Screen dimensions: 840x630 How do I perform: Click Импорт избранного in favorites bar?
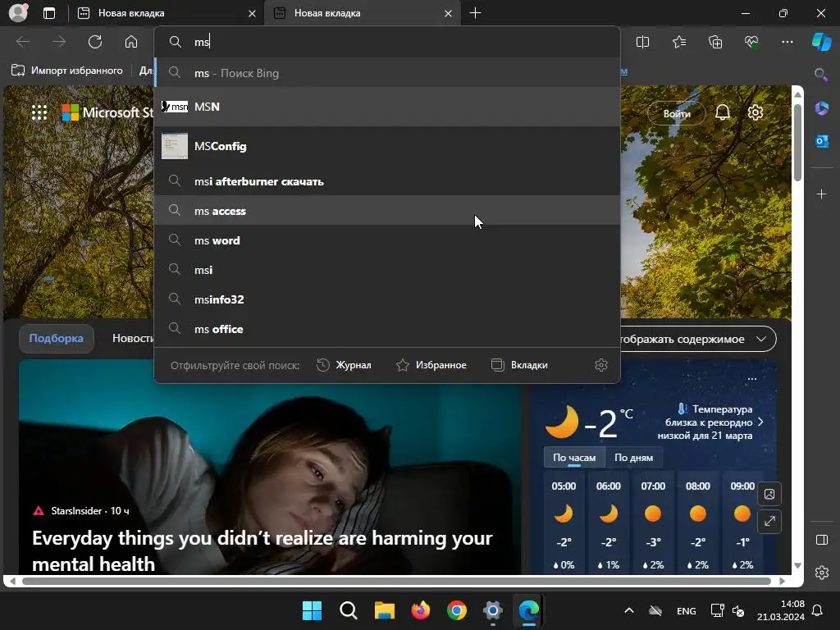(x=67, y=71)
